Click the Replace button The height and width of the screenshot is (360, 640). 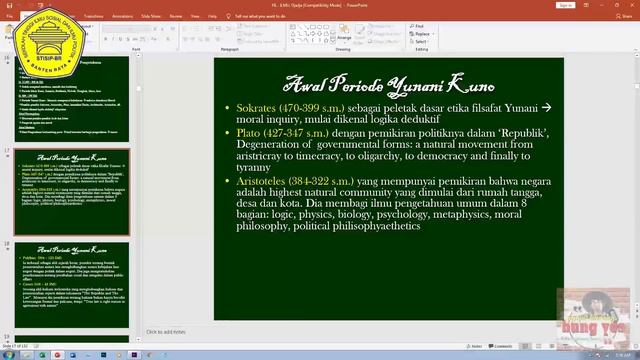click(x=422, y=34)
